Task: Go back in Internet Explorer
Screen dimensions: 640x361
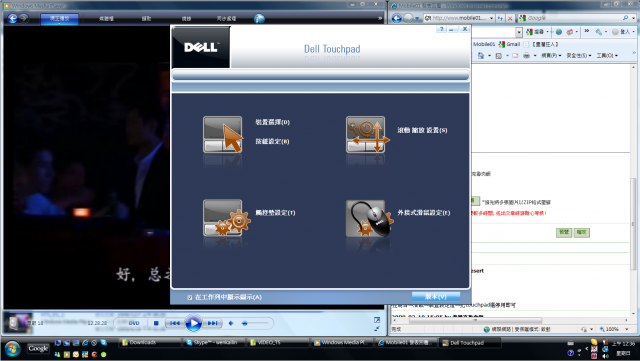Action: click(x=396, y=18)
